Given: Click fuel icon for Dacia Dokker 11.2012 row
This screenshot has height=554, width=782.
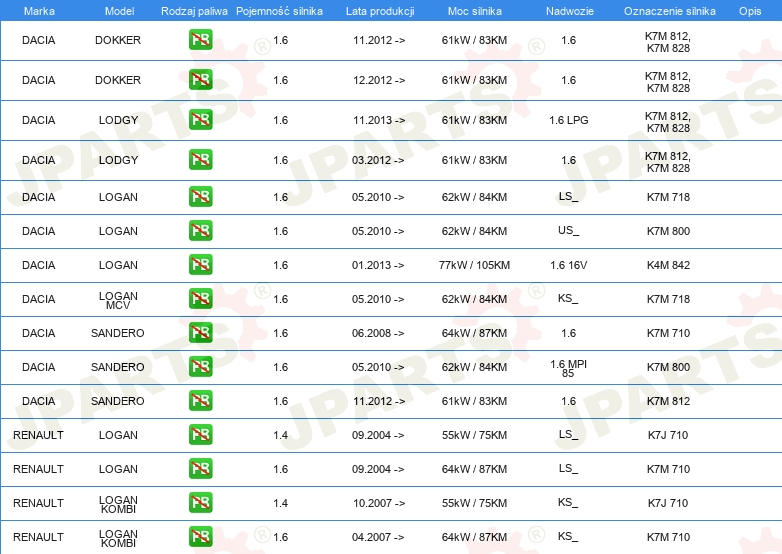Looking at the screenshot, I should point(200,40).
